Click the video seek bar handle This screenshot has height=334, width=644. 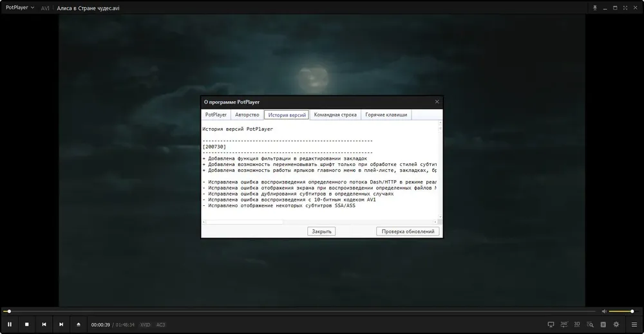pos(9,311)
